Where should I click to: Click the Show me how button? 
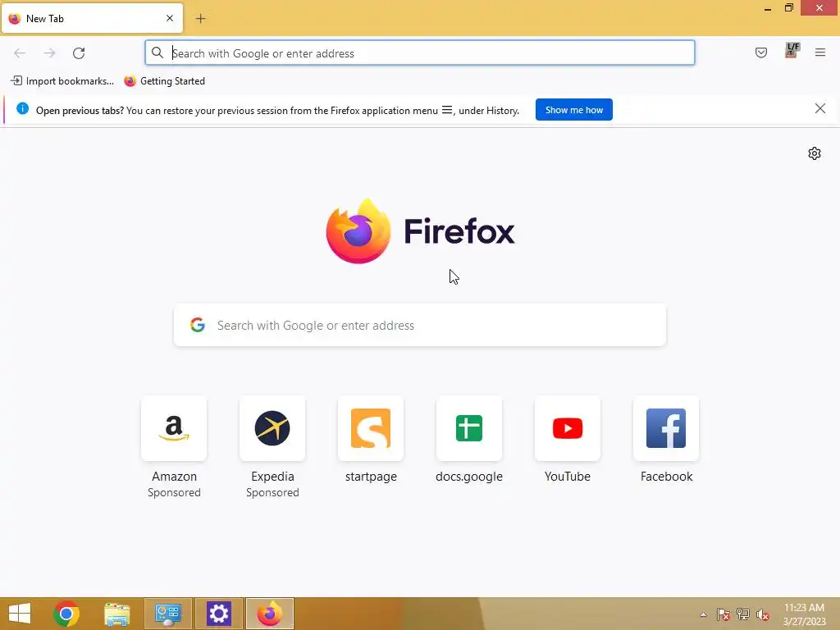pos(573,110)
